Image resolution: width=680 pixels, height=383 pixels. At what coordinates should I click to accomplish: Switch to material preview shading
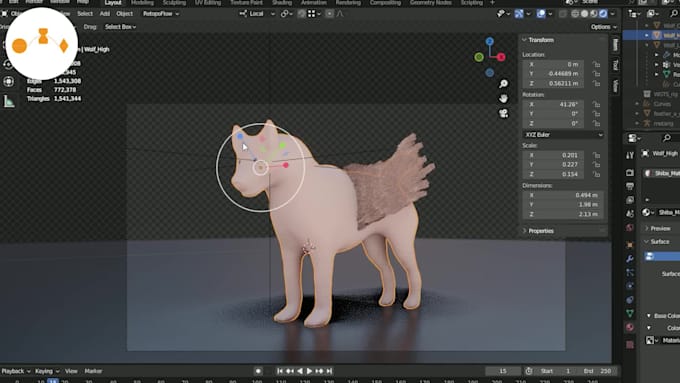pos(594,14)
